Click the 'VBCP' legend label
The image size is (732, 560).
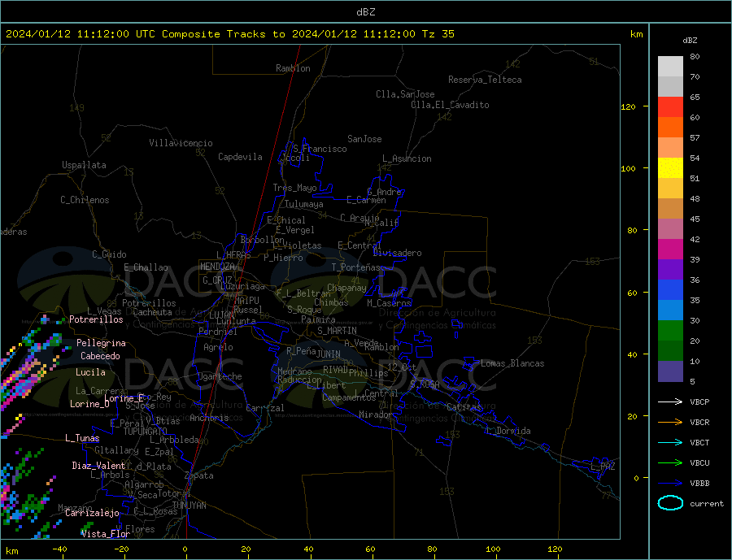[x=699, y=402]
